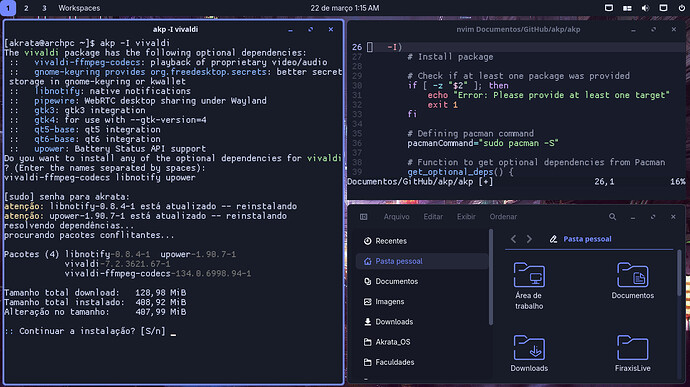Toggle the file manager sidebar panel icon
Viewport: 690px width, 387px height.
(x=363, y=217)
